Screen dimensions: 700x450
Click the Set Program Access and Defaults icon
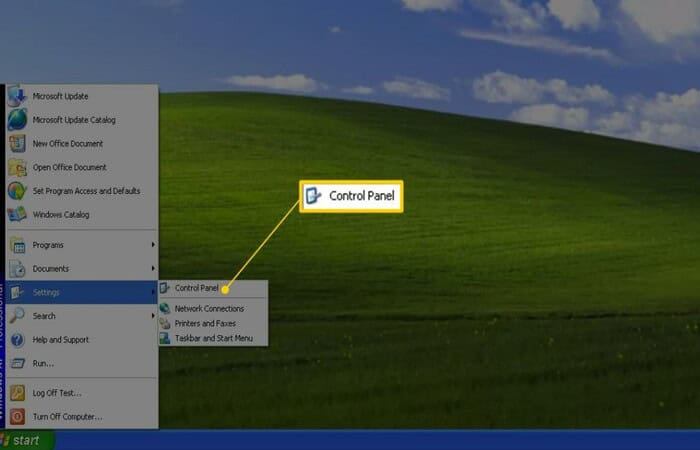(17, 191)
